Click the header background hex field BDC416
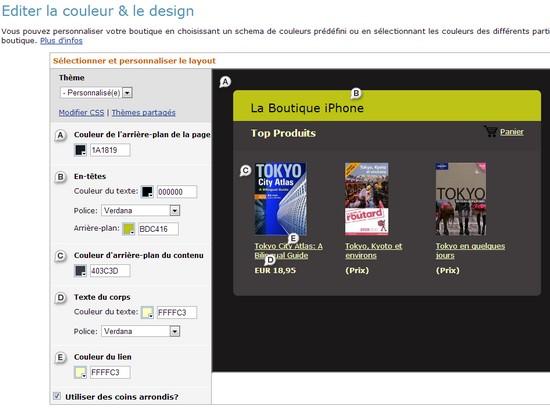 [x=158, y=229]
